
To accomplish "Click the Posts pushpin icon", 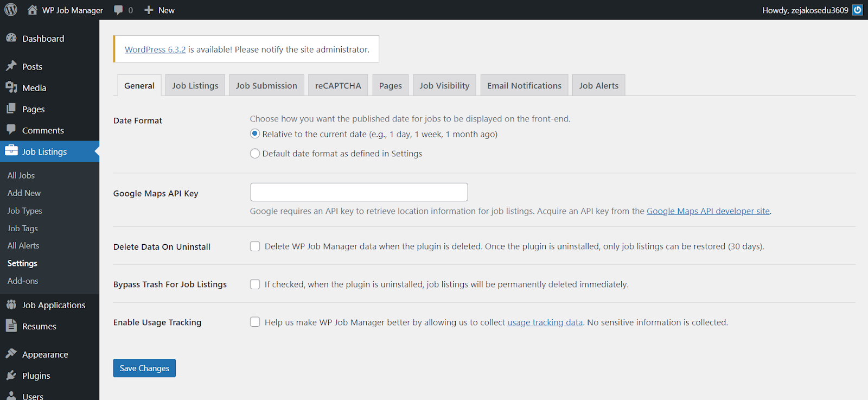I will tap(11, 66).
